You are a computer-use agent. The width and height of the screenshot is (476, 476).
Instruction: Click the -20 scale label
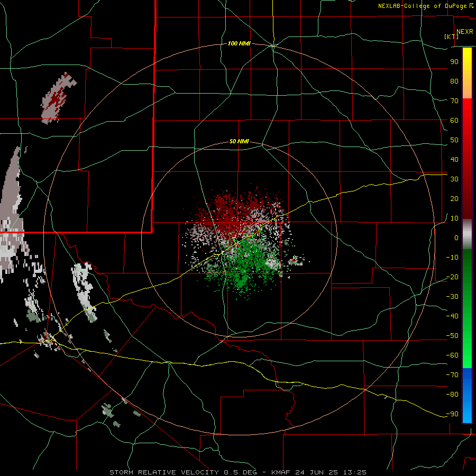pyautogui.click(x=452, y=277)
